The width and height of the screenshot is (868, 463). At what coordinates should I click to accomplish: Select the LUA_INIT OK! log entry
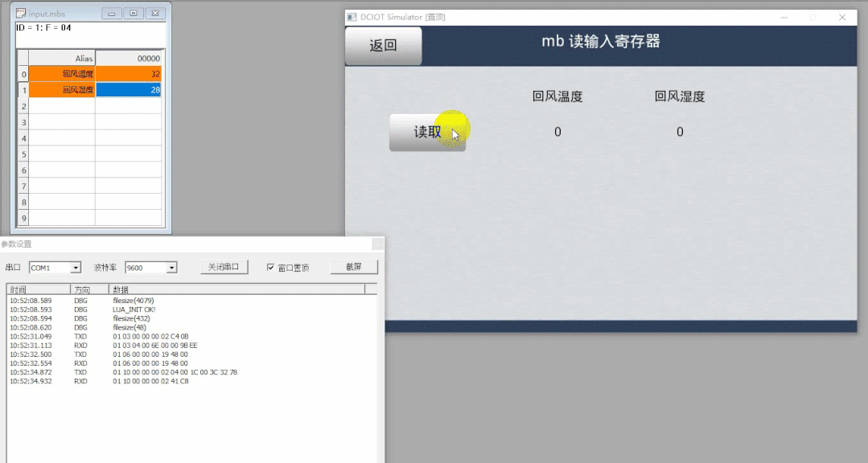(x=191, y=309)
